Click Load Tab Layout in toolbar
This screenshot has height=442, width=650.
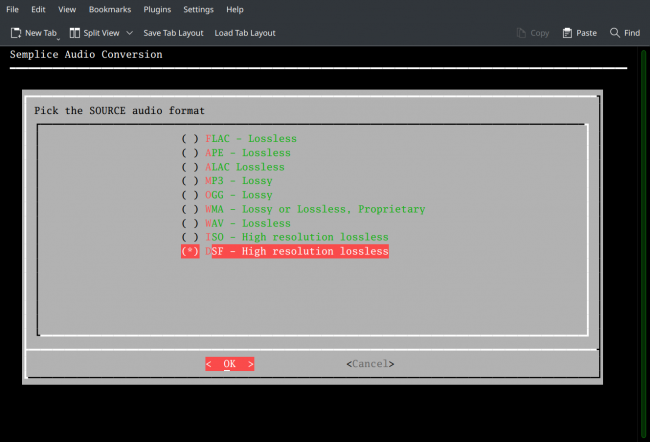pos(245,33)
